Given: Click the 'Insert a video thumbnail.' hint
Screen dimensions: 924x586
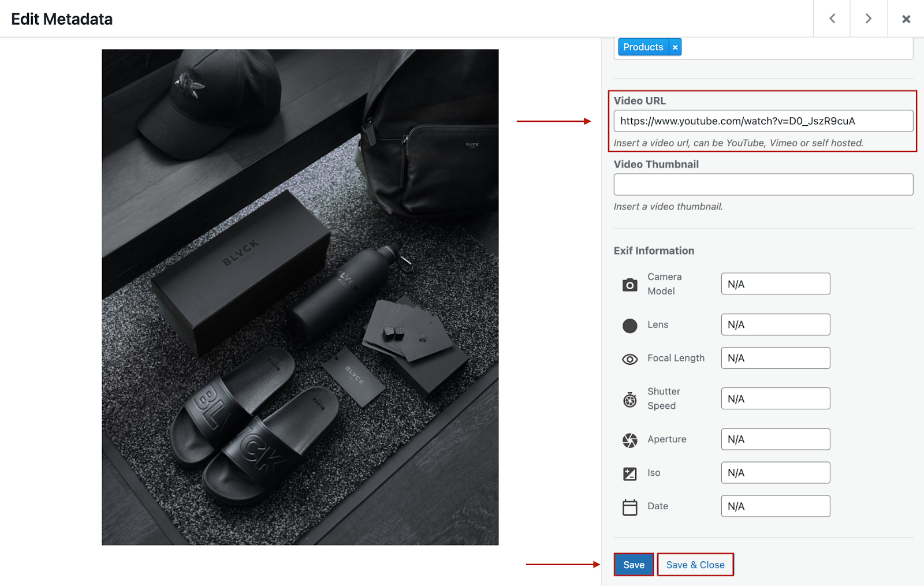Looking at the screenshot, I should point(668,207).
